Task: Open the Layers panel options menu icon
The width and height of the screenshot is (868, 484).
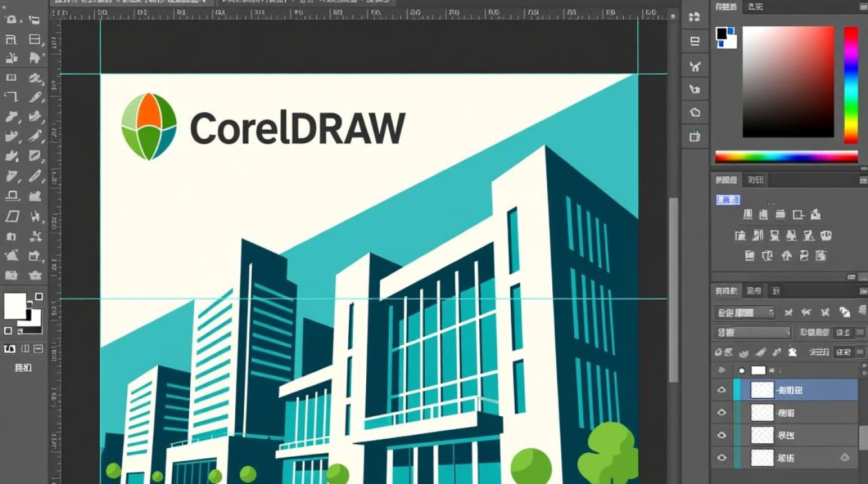Action: tap(863, 291)
